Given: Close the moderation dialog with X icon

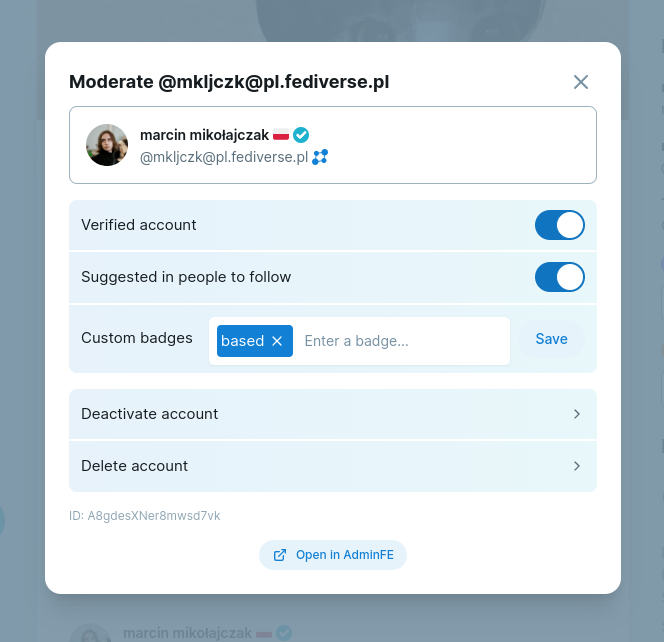Looking at the screenshot, I should pyautogui.click(x=581, y=82).
